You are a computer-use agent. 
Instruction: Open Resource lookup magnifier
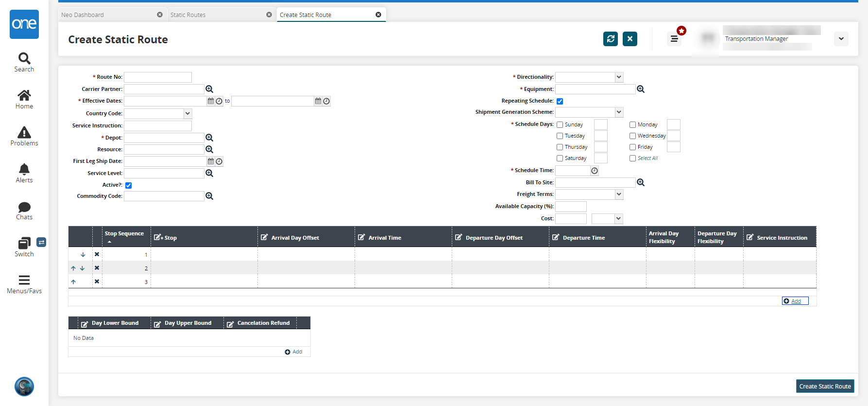point(209,149)
